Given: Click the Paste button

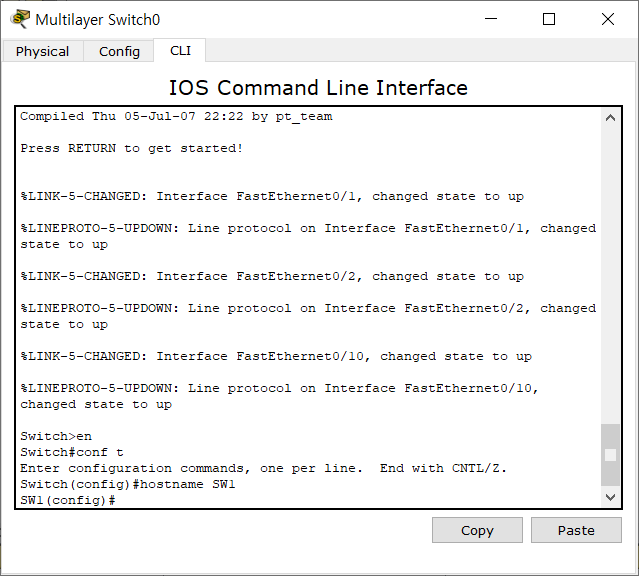Looking at the screenshot, I should 576,530.
